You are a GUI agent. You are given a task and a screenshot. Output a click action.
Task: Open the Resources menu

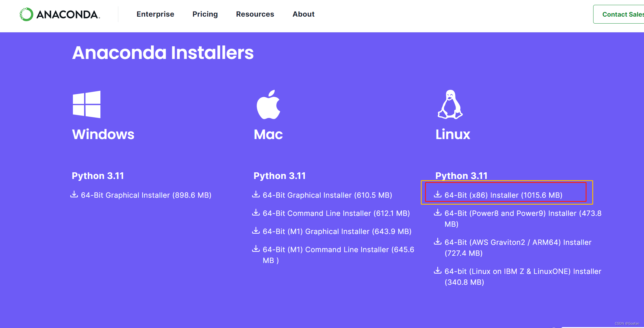(x=255, y=14)
